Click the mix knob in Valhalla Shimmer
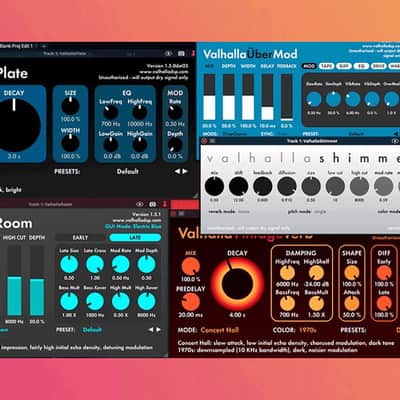This screenshot has width=400, height=400. point(214,186)
